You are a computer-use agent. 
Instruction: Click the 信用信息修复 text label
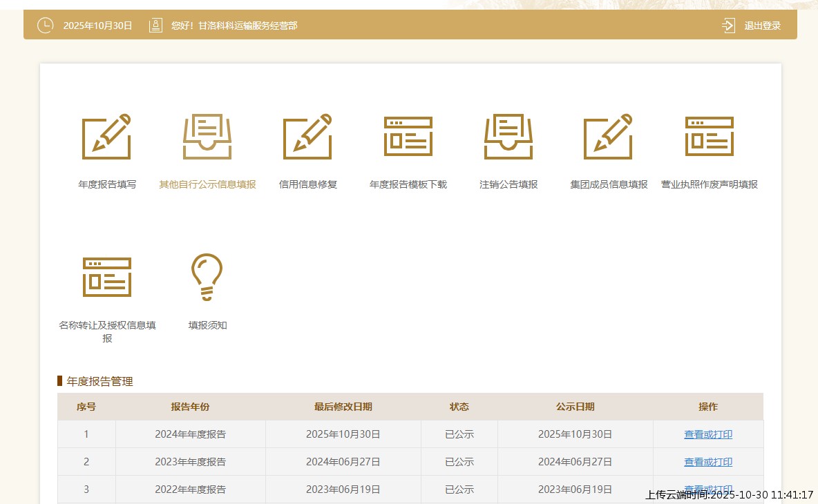pyautogui.click(x=307, y=184)
